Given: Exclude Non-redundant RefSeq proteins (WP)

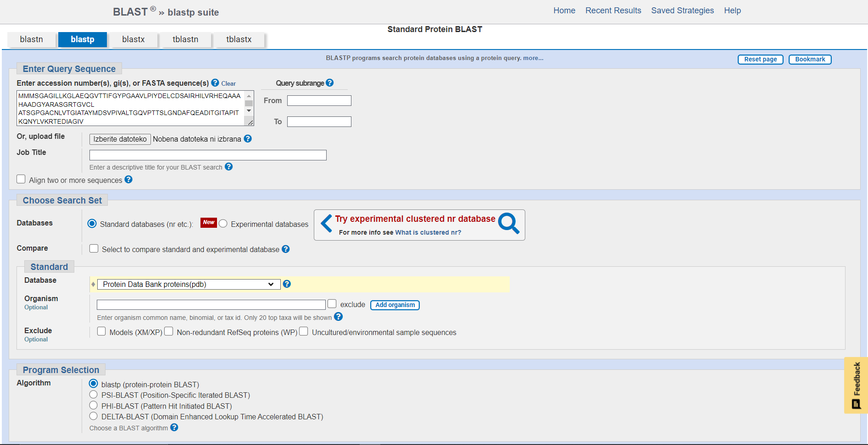Looking at the screenshot, I should tap(169, 331).
